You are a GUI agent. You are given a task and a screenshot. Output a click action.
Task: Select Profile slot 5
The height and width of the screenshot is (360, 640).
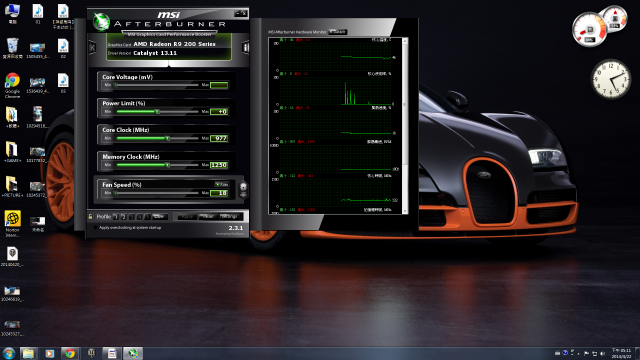point(147,217)
